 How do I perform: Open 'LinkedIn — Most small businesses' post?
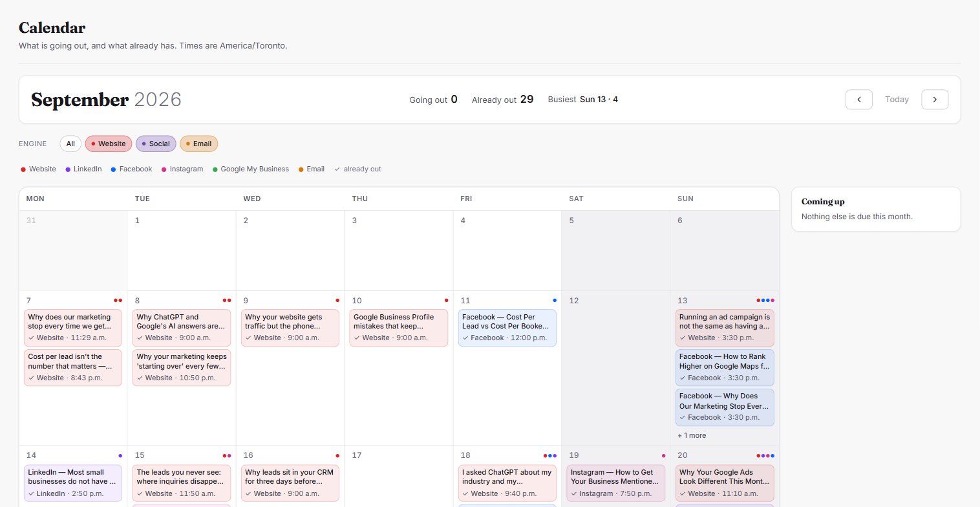coord(73,483)
